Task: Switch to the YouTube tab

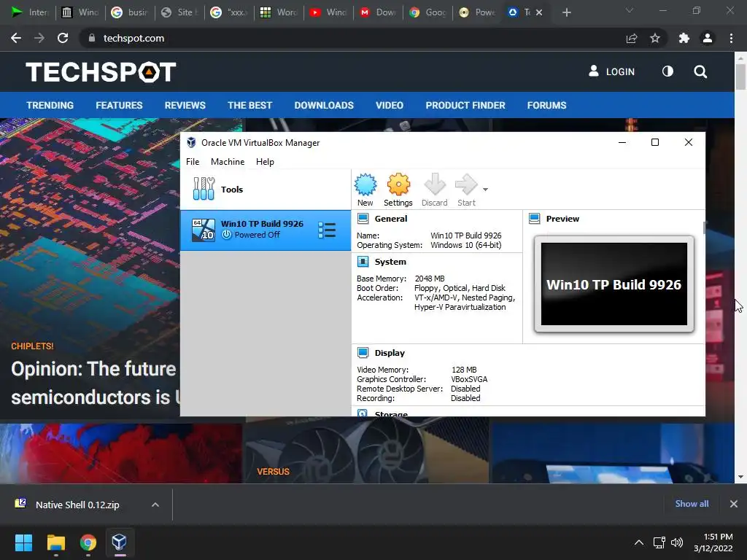Action: point(329,12)
